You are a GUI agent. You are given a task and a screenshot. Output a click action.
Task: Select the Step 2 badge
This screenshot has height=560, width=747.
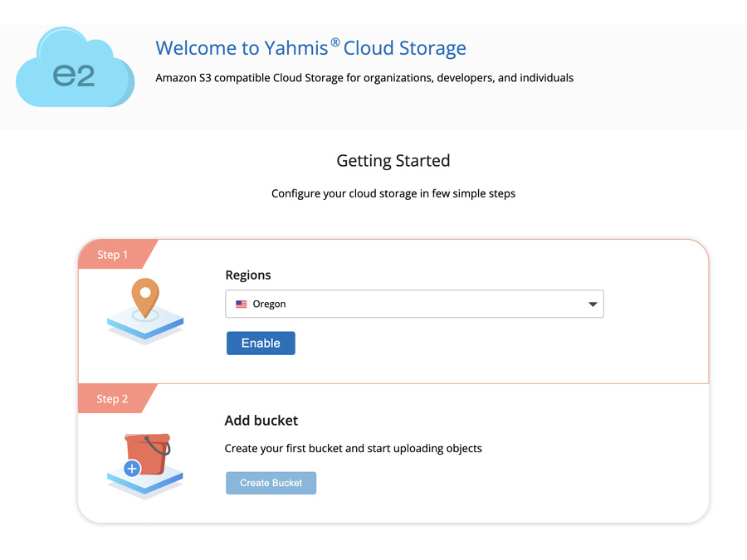113,399
